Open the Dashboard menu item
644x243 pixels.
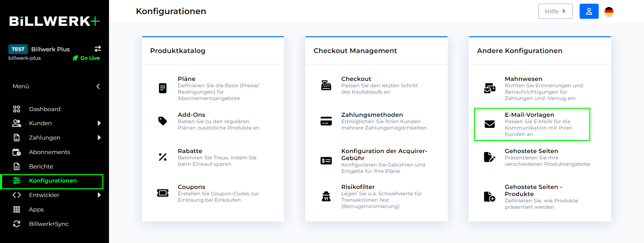click(x=45, y=109)
